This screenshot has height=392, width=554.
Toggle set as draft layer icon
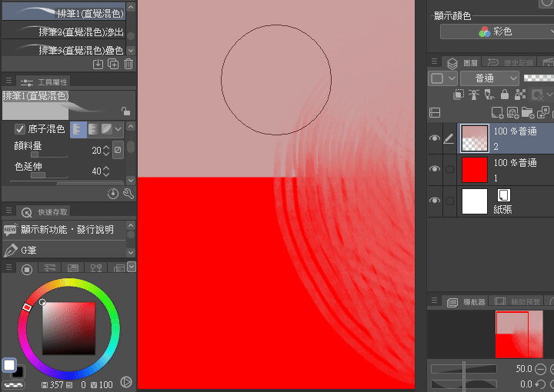click(x=489, y=95)
